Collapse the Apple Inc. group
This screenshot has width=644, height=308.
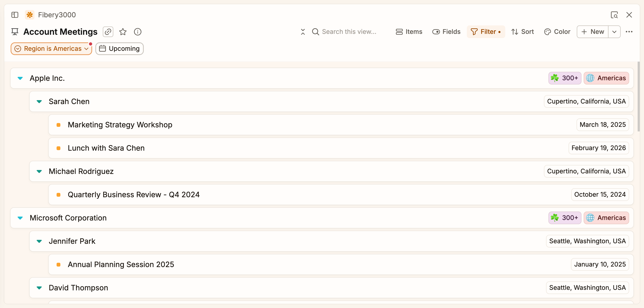point(20,78)
